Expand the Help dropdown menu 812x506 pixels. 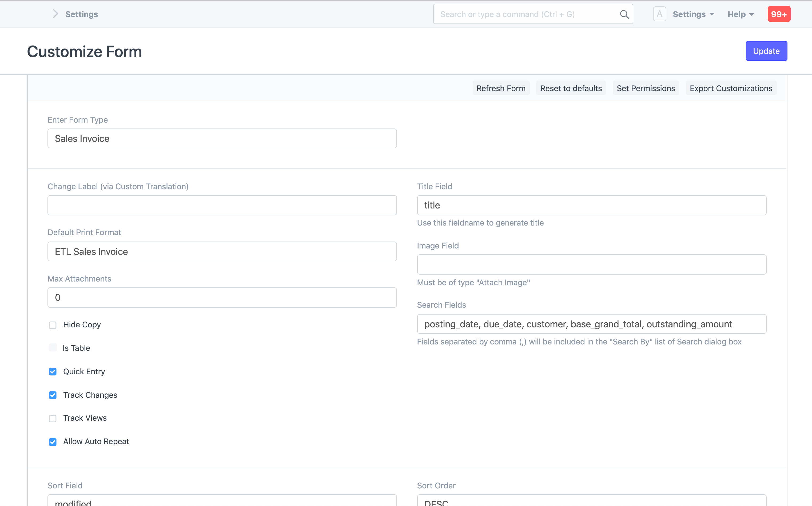tap(740, 14)
